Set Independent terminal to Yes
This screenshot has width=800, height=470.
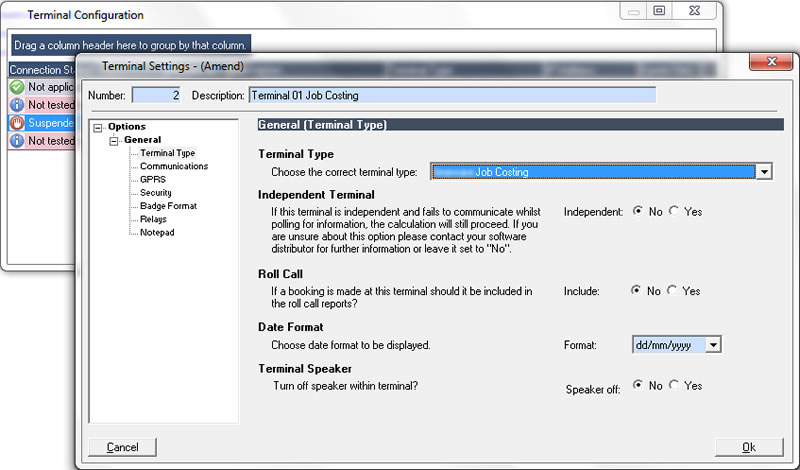(x=674, y=212)
